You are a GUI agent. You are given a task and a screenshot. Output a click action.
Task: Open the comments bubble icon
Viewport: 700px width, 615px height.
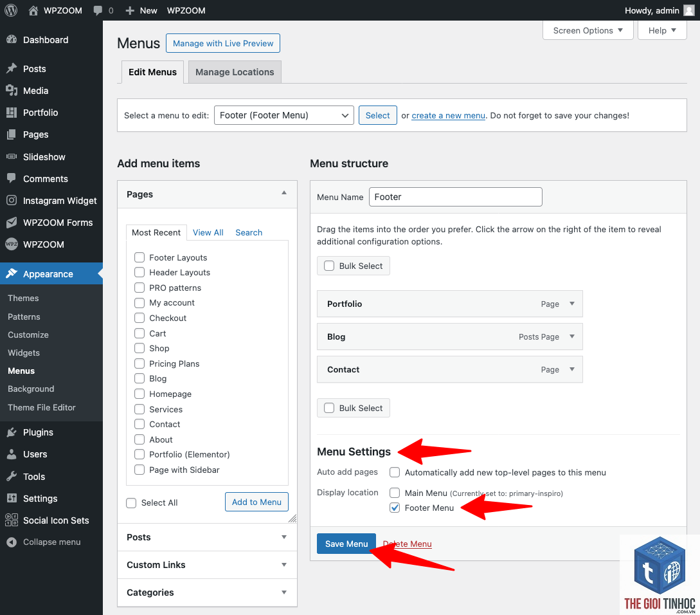click(98, 10)
